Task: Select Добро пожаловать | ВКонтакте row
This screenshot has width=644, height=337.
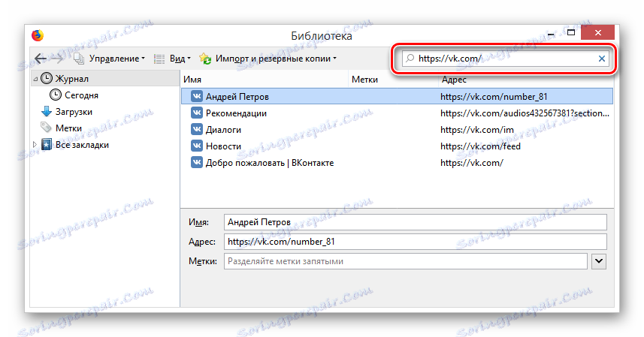Action: 397,163
